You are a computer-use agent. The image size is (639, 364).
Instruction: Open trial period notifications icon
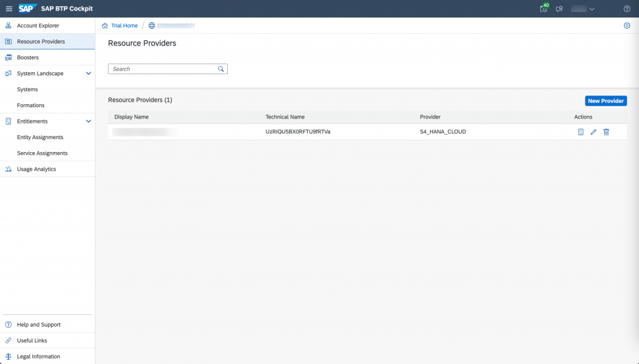coord(544,9)
